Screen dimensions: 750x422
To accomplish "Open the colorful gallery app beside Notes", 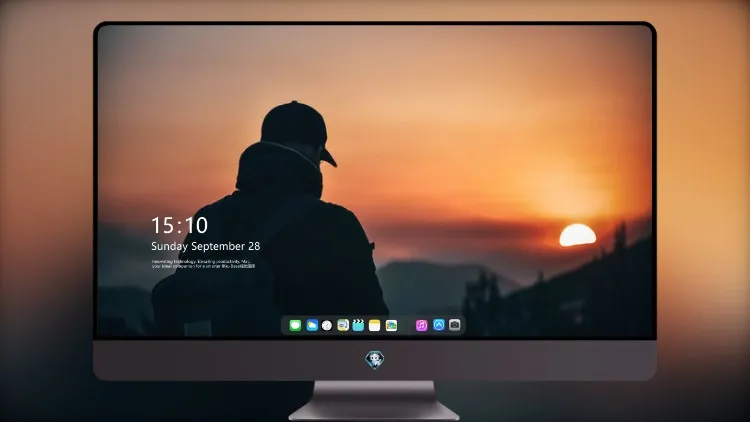I will pyautogui.click(x=391, y=325).
